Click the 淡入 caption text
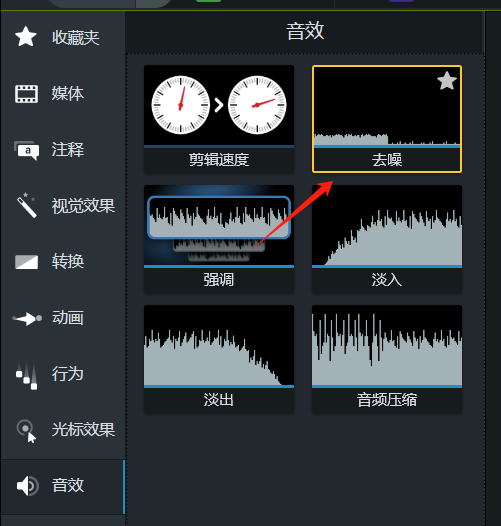501x526 pixels. tap(387, 279)
